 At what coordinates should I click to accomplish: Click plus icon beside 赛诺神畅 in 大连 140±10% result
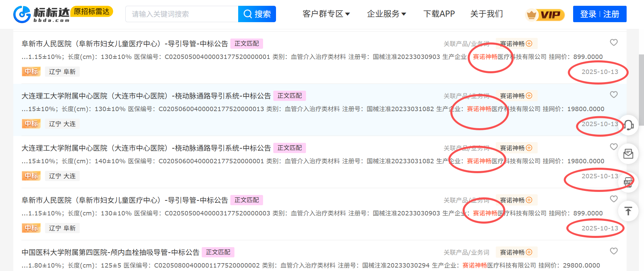529,148
